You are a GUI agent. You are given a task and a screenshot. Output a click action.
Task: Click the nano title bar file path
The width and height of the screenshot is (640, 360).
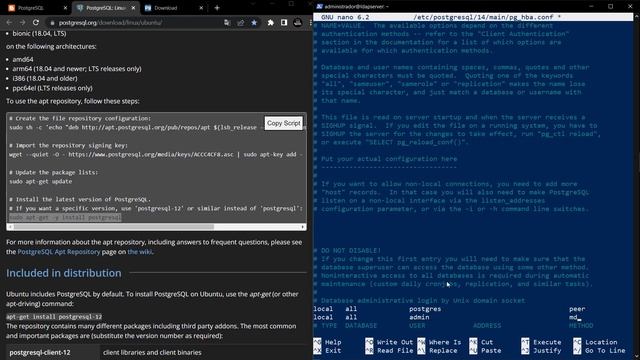(484, 17)
